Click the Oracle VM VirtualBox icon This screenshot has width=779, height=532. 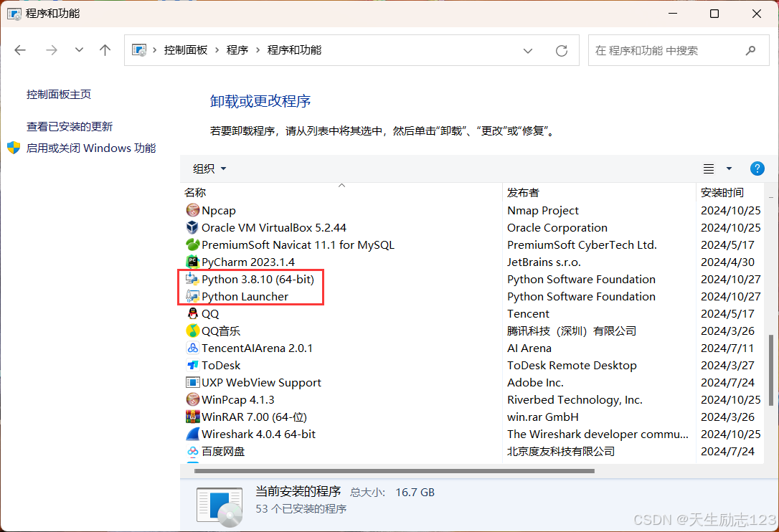[x=192, y=227]
